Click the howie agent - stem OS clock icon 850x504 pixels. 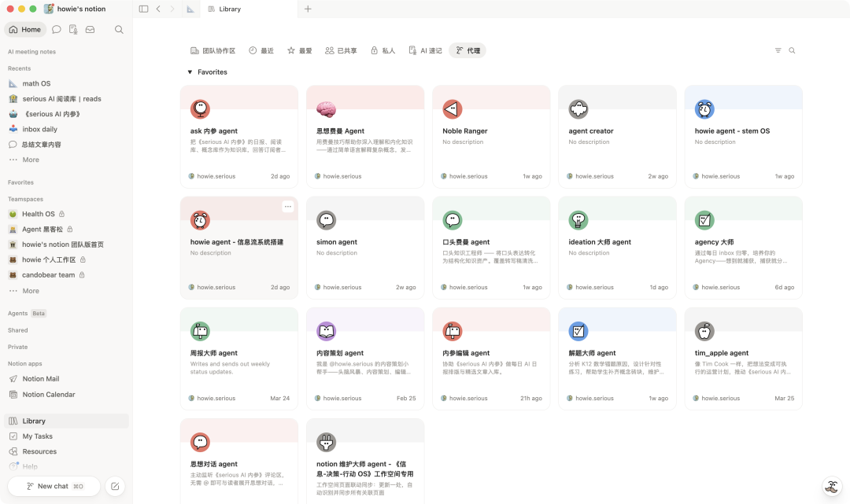704,109
